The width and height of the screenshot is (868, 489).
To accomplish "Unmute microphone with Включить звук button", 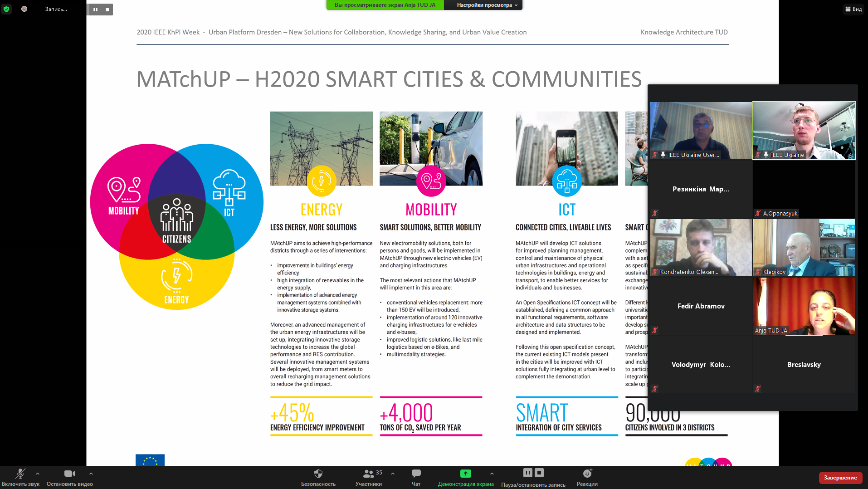I will (20, 477).
